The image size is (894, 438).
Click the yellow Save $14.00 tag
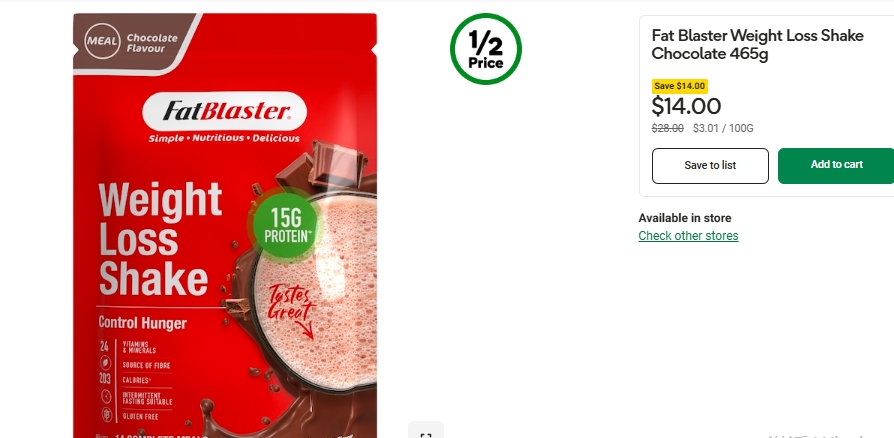(680, 86)
